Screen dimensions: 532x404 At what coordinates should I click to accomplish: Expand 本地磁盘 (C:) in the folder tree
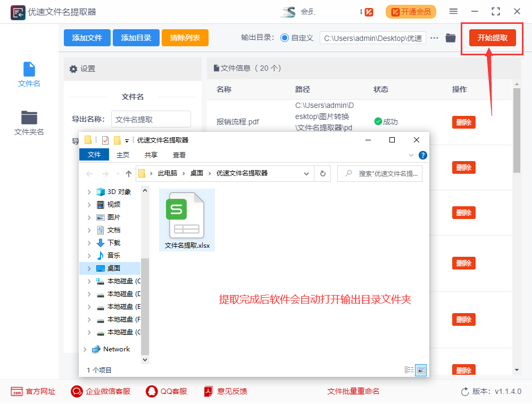point(89,281)
